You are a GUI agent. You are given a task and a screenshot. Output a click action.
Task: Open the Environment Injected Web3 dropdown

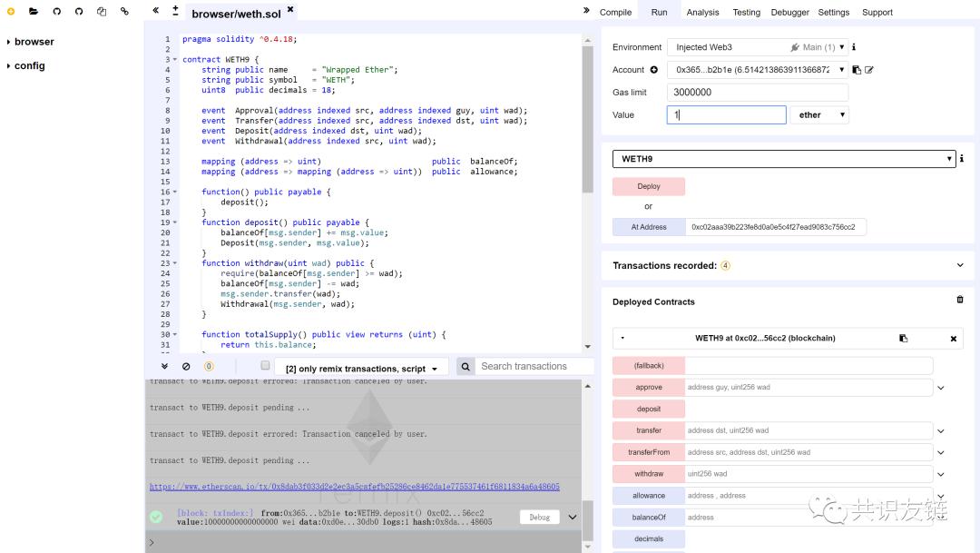(758, 47)
